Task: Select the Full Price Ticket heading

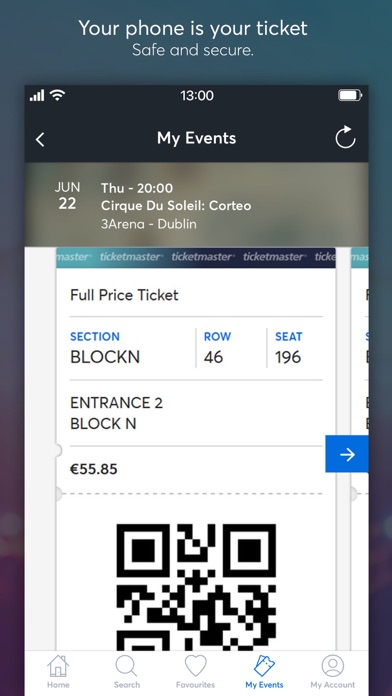Action: coord(124,295)
